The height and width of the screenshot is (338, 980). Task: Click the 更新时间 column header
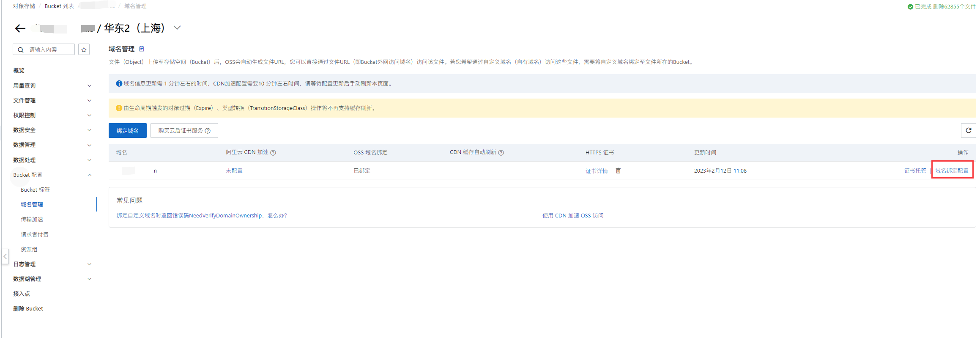click(705, 152)
